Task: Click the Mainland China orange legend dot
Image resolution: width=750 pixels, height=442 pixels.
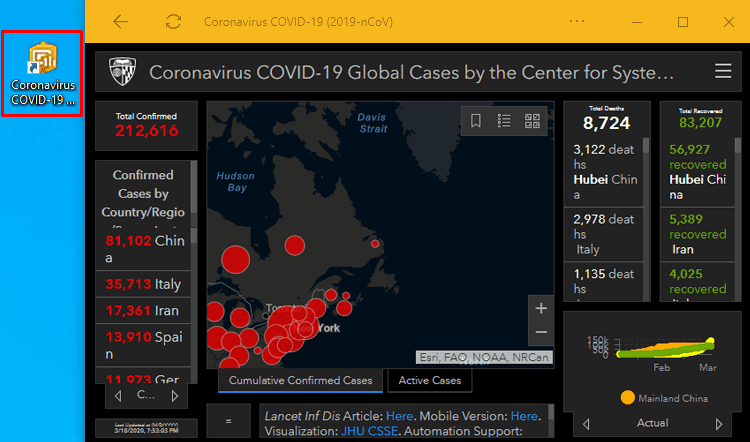Action: click(627, 398)
